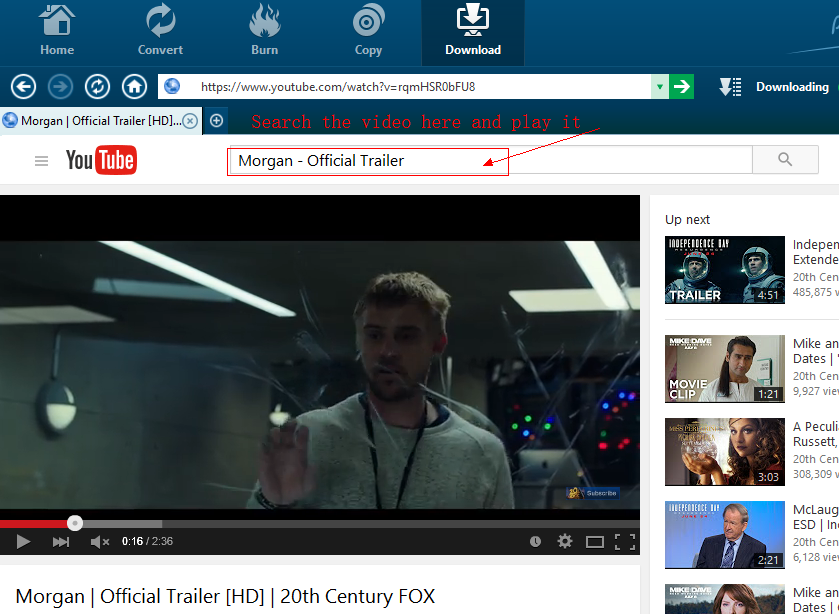839x614 pixels.
Task: Click the URL address field
Action: tap(404, 87)
